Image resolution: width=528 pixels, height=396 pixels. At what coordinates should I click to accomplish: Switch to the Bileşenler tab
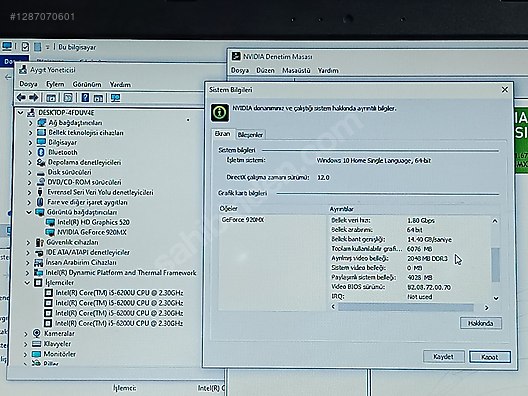pyautogui.click(x=250, y=135)
